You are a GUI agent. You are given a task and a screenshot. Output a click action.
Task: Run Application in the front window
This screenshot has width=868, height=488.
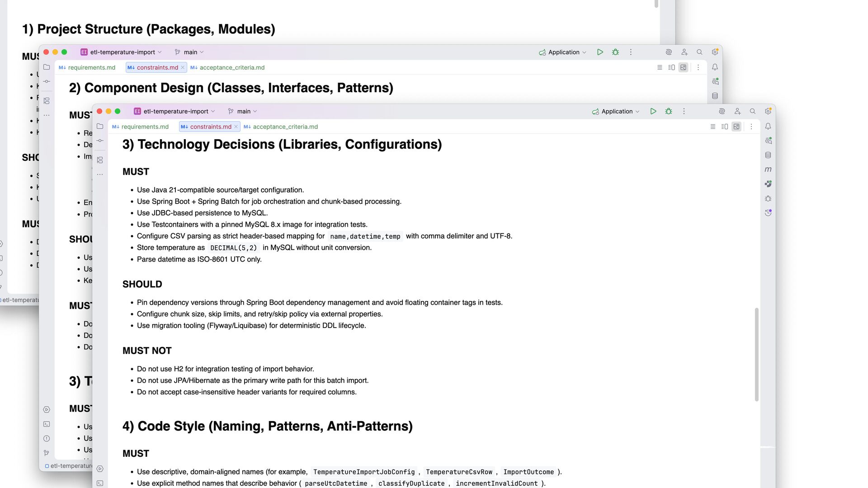[653, 111]
